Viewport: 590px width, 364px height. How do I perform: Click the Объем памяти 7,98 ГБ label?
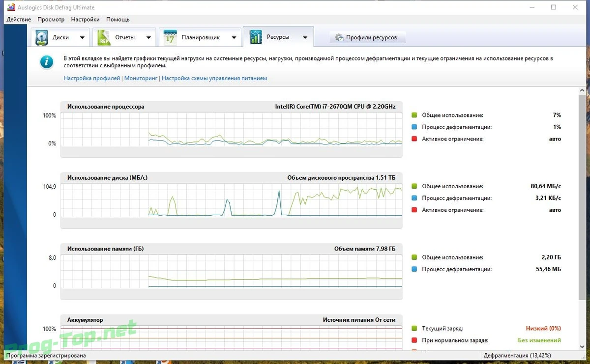(365, 249)
